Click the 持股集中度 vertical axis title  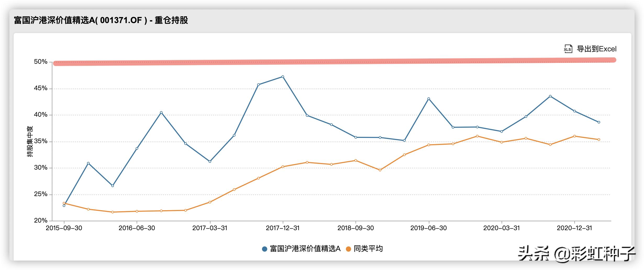click(30, 142)
